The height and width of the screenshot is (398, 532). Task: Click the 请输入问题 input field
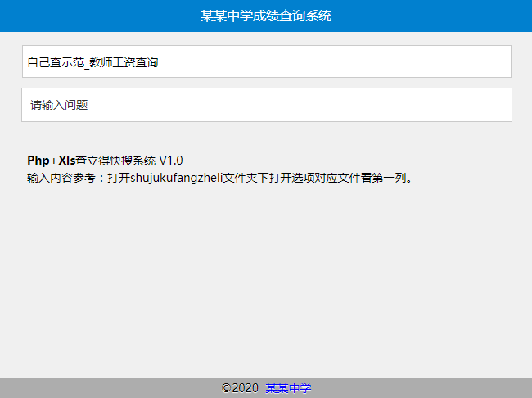266,105
